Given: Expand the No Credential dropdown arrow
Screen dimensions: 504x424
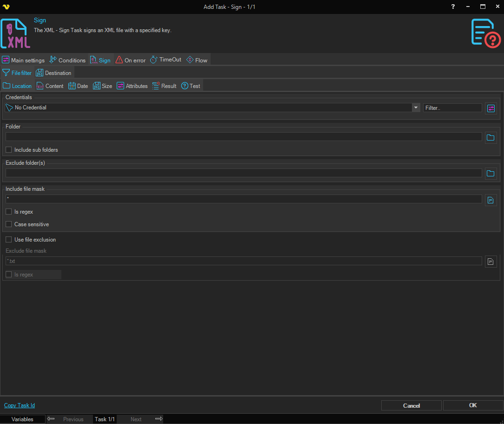Looking at the screenshot, I should [x=416, y=108].
